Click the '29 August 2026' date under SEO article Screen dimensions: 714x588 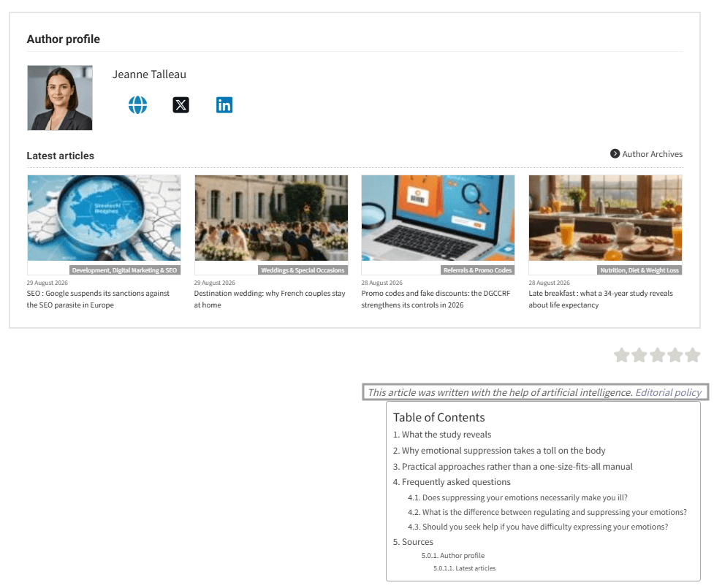coord(47,283)
